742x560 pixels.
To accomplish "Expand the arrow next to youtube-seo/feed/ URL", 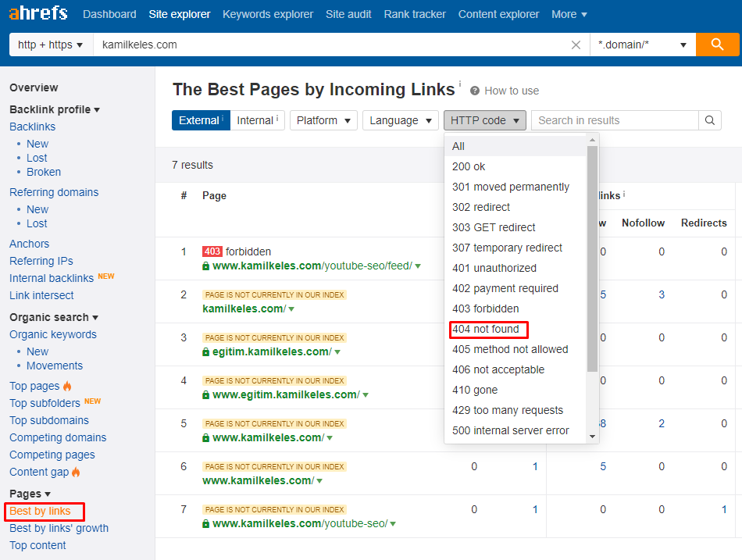I will pyautogui.click(x=418, y=266).
